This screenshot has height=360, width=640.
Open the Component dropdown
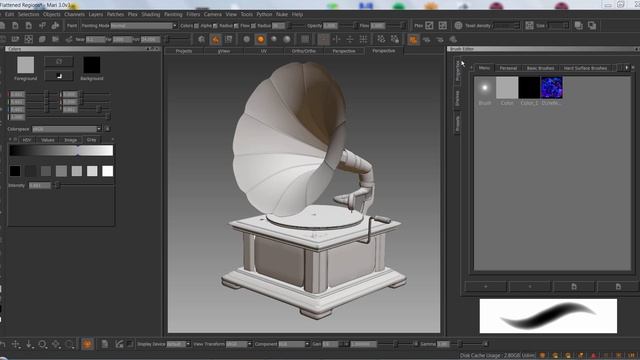tap(294, 344)
